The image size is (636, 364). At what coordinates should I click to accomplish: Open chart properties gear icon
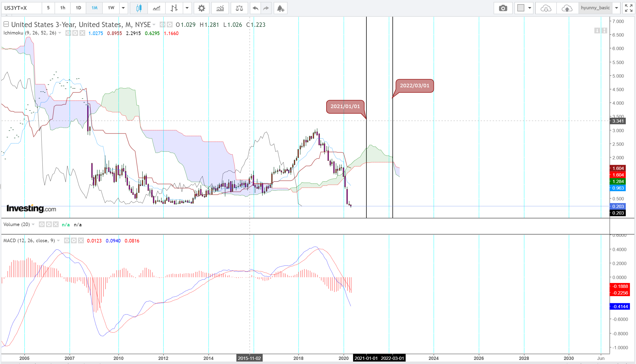coord(201,8)
